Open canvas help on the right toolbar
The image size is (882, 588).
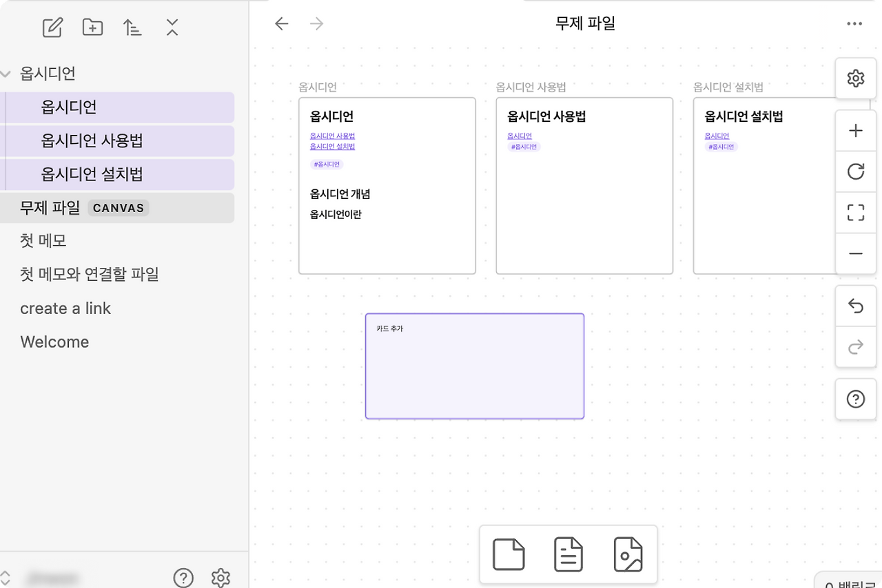pos(856,399)
